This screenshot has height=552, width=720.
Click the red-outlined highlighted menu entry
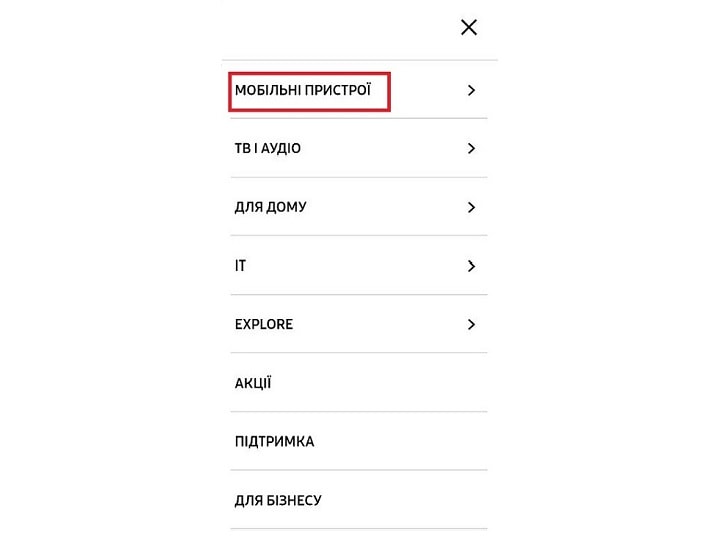click(309, 91)
